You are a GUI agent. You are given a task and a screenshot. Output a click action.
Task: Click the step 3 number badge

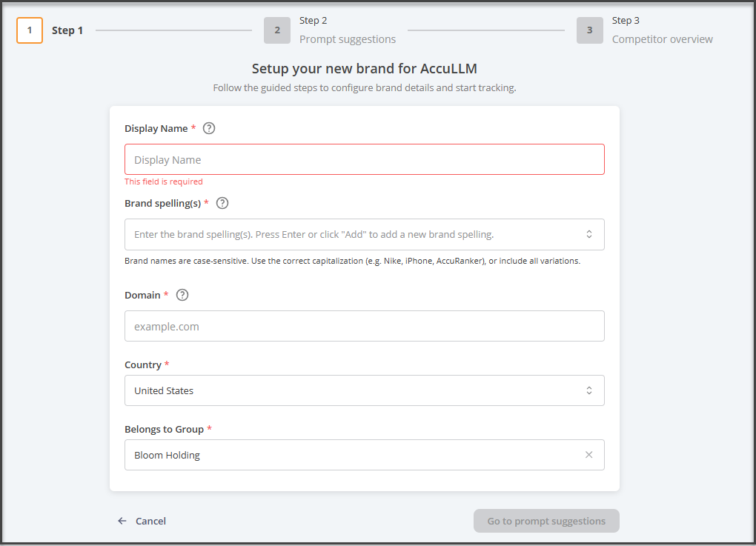coord(590,30)
